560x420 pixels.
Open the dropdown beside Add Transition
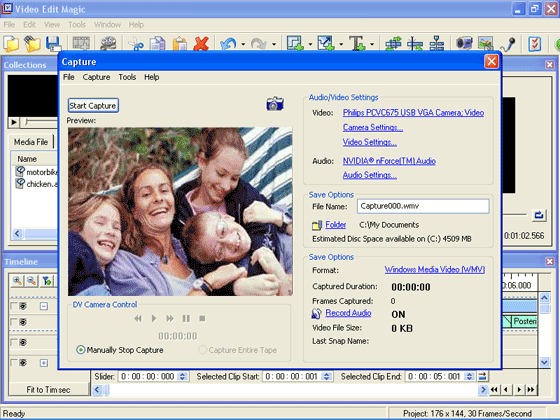pos(341,44)
